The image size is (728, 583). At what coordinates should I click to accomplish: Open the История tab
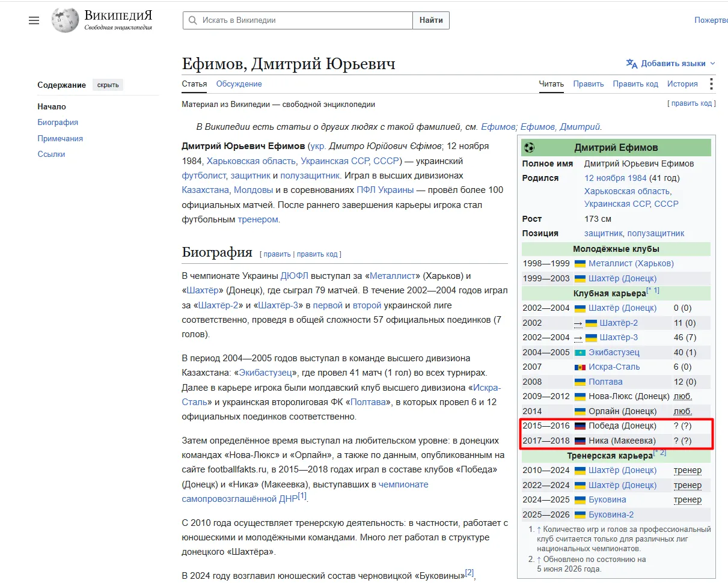(x=682, y=84)
